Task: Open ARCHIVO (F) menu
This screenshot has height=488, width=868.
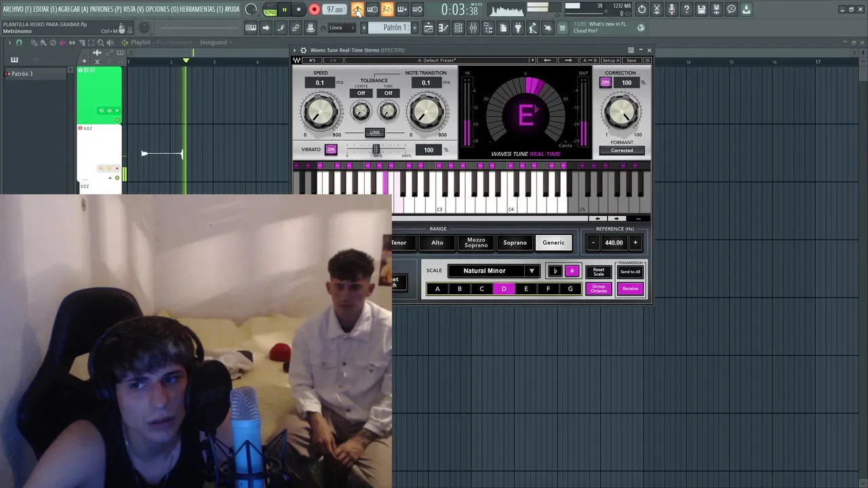Action: point(17,9)
